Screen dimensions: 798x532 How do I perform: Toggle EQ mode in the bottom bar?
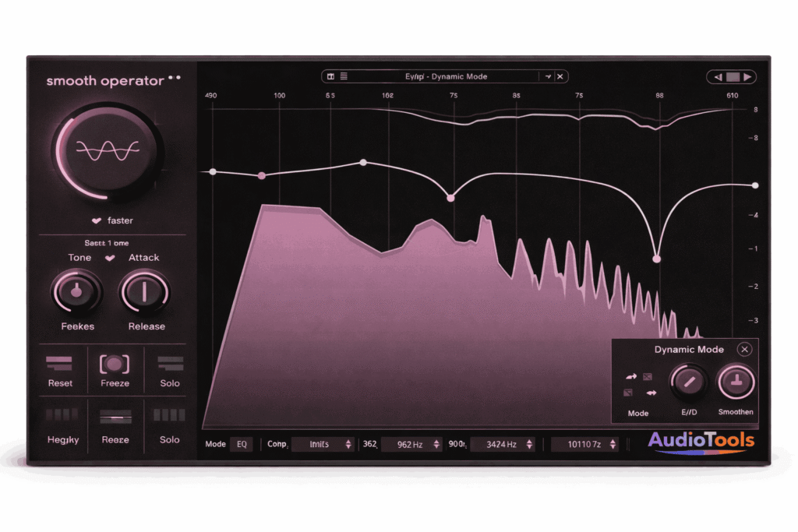pyautogui.click(x=242, y=444)
